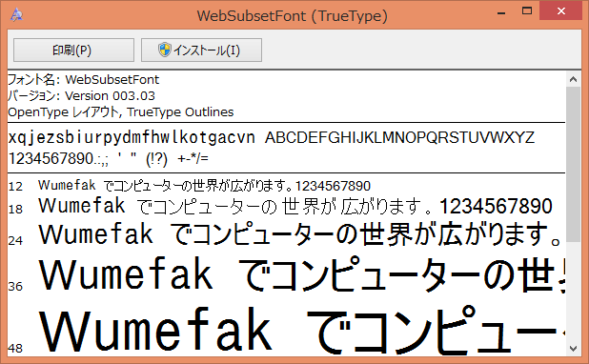
Task: Click the size 48 sample row
Action: coord(286,330)
